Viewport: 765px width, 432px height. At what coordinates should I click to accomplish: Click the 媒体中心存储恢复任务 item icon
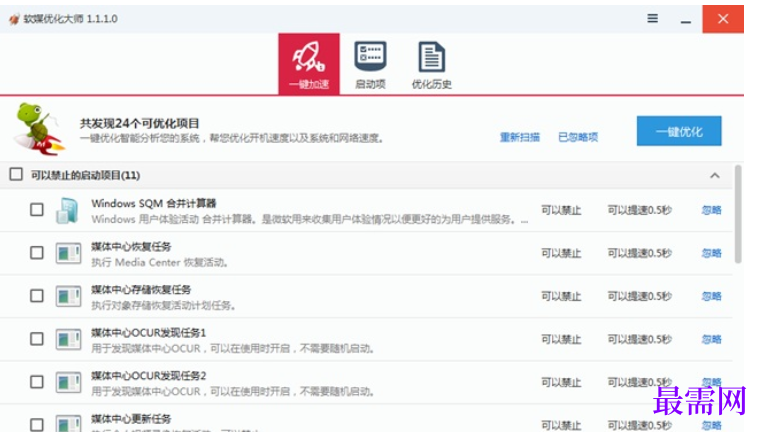pyautogui.click(x=68, y=296)
